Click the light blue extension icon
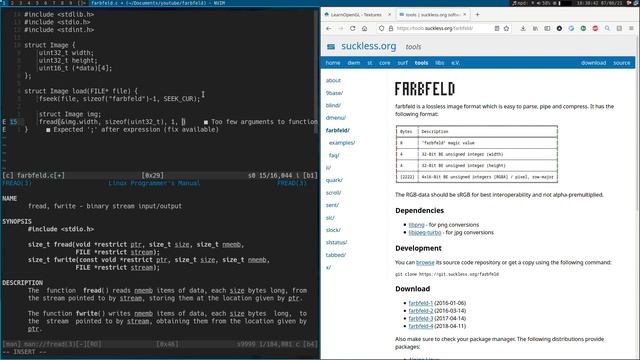 coord(571,29)
